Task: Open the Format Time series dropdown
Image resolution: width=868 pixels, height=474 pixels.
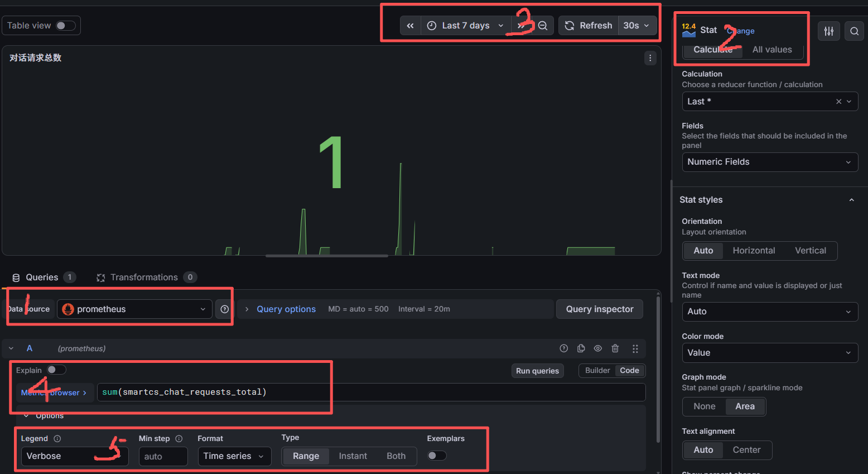Action: point(234,456)
